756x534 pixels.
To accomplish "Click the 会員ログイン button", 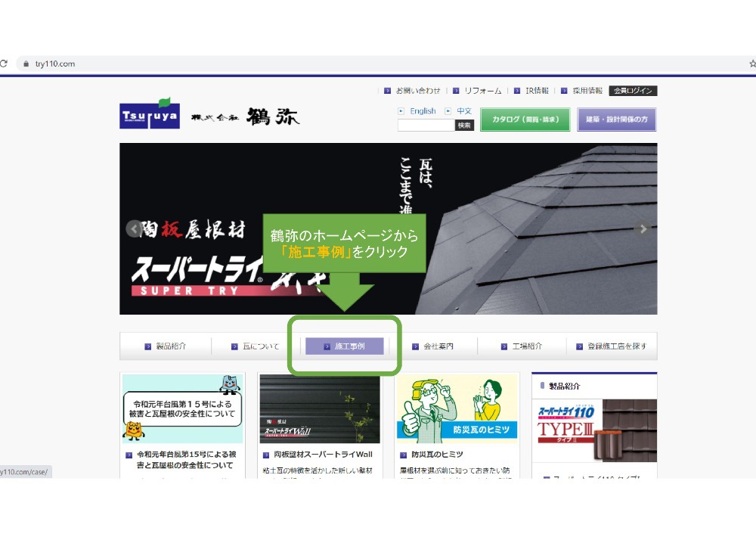I will point(633,91).
